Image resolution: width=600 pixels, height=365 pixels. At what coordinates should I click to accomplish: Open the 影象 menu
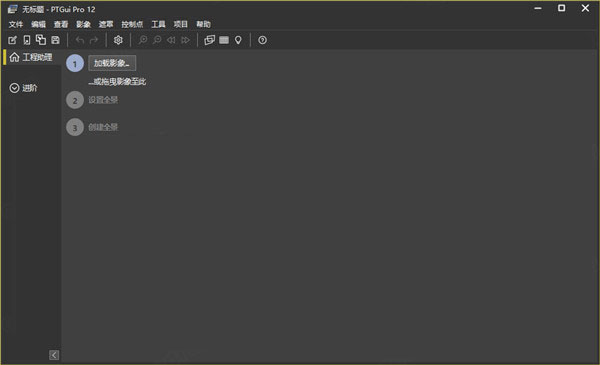pyautogui.click(x=83, y=24)
